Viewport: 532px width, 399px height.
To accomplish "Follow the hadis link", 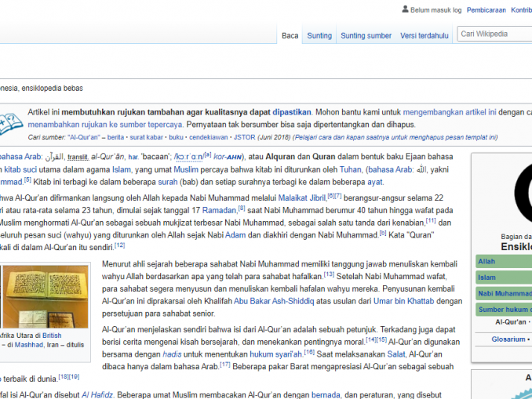I will coord(172,354).
